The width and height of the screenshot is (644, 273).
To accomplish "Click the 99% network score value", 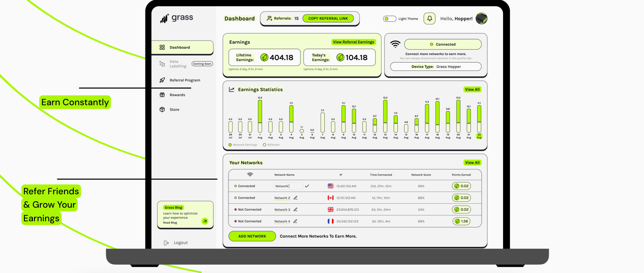I will [421, 186].
